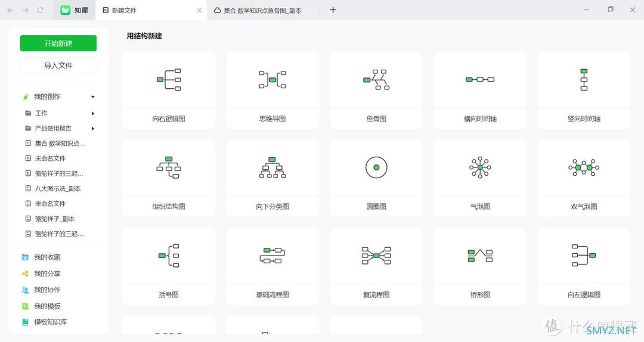Select the 向左逻辑图 structure icon

pyautogui.click(x=584, y=256)
